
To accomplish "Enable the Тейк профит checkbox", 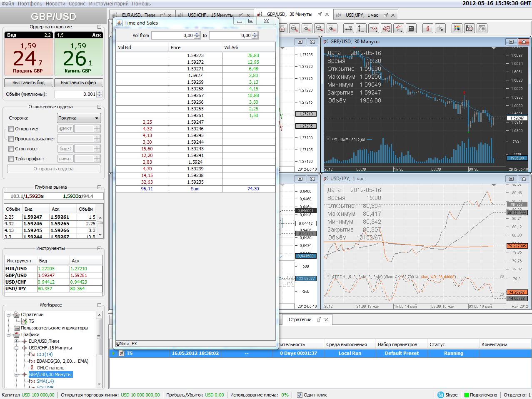I will (x=11, y=159).
